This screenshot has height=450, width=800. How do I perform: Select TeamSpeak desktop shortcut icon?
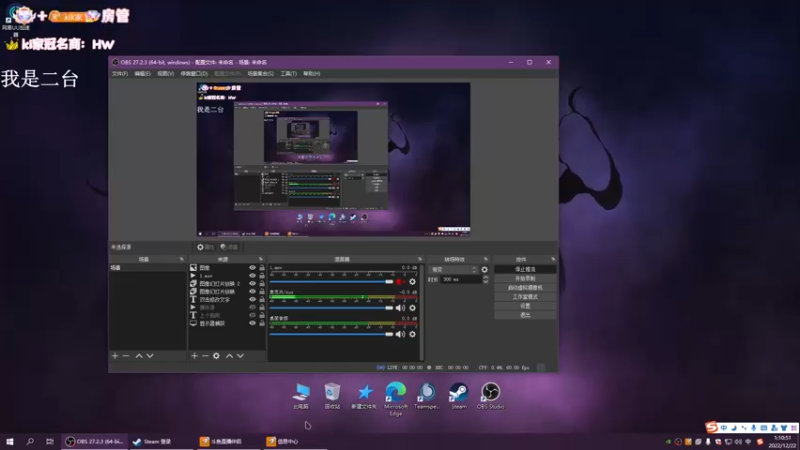tap(427, 395)
